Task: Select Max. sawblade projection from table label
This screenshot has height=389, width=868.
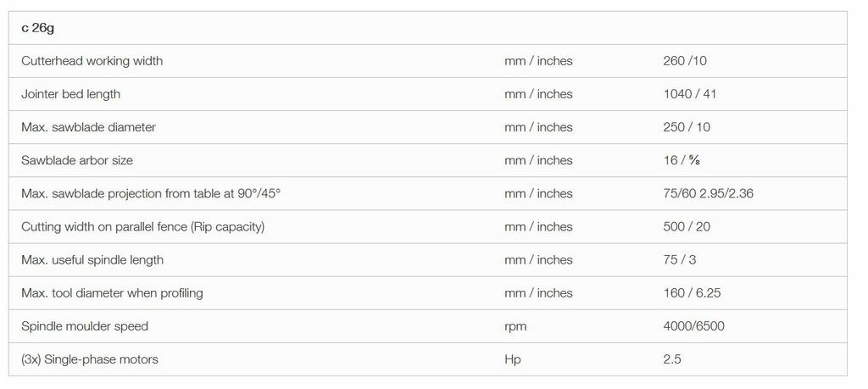Action: click(x=151, y=194)
